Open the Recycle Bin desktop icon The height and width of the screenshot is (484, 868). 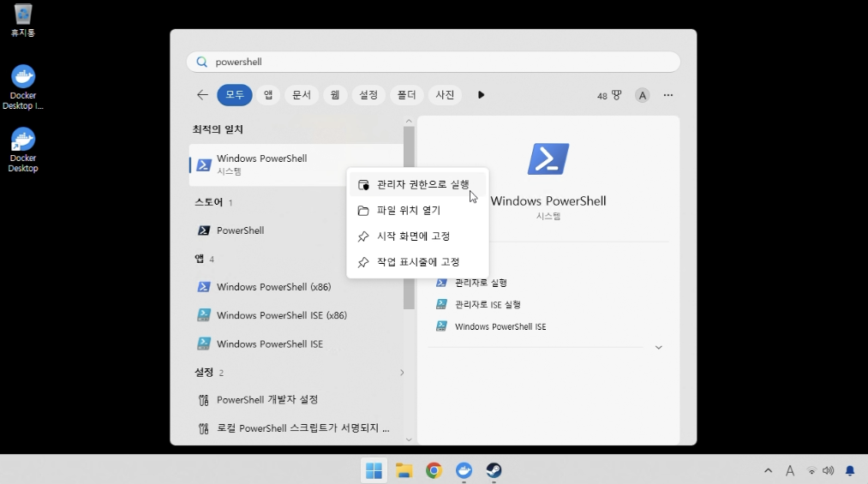tap(22, 20)
